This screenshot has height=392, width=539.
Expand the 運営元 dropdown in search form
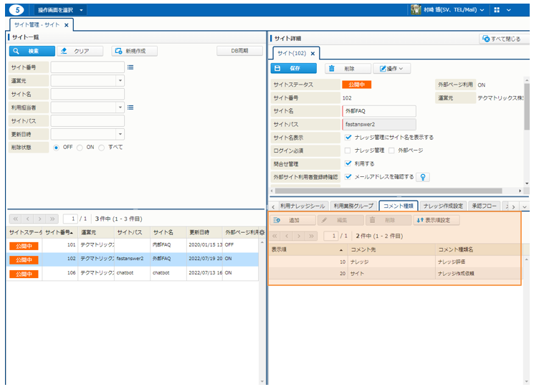tap(120, 81)
